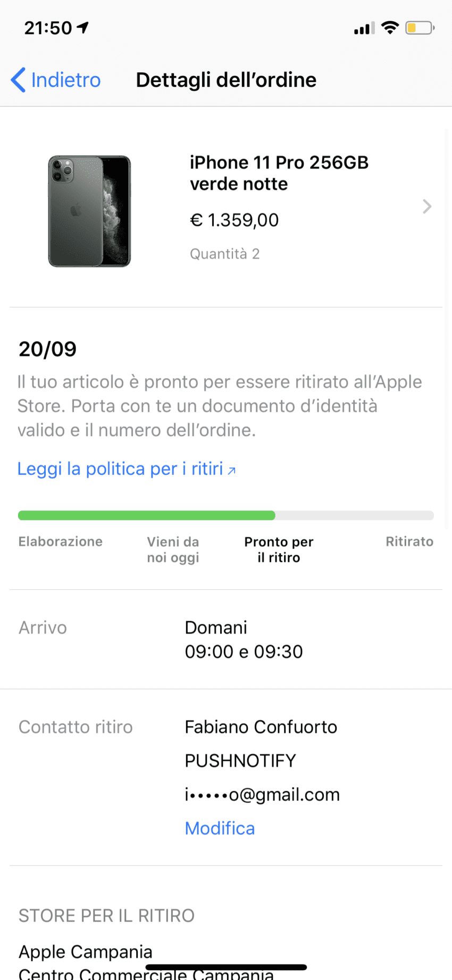Open Leggi la politica per i ritiri
This screenshot has width=452, height=980.
120,469
